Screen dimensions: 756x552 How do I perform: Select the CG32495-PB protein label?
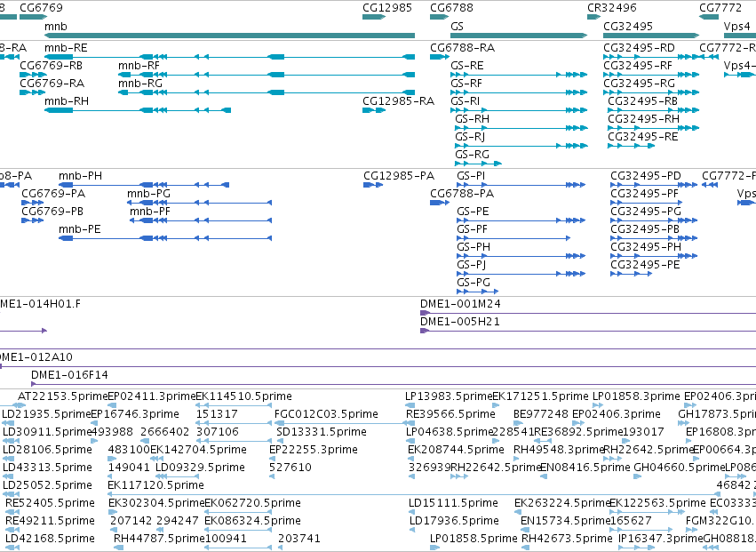645,229
